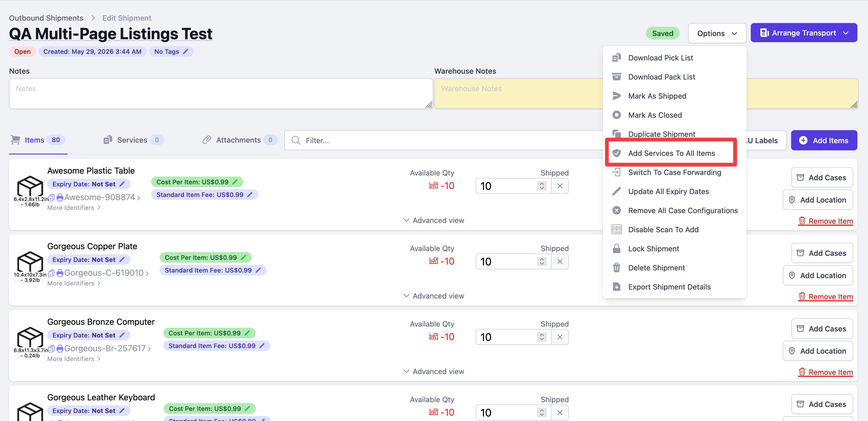Add Location for Gorgeous Copper Plate

818,275
